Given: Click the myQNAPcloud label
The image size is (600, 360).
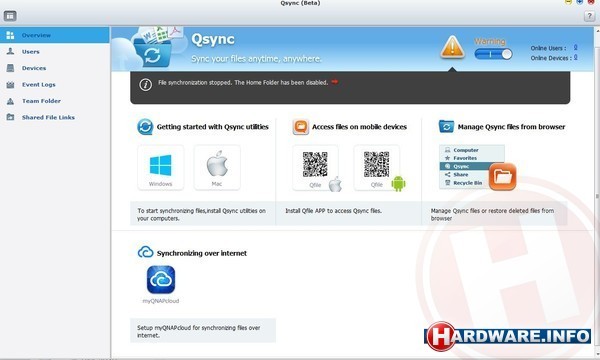Looking at the screenshot, I should tap(161, 301).
